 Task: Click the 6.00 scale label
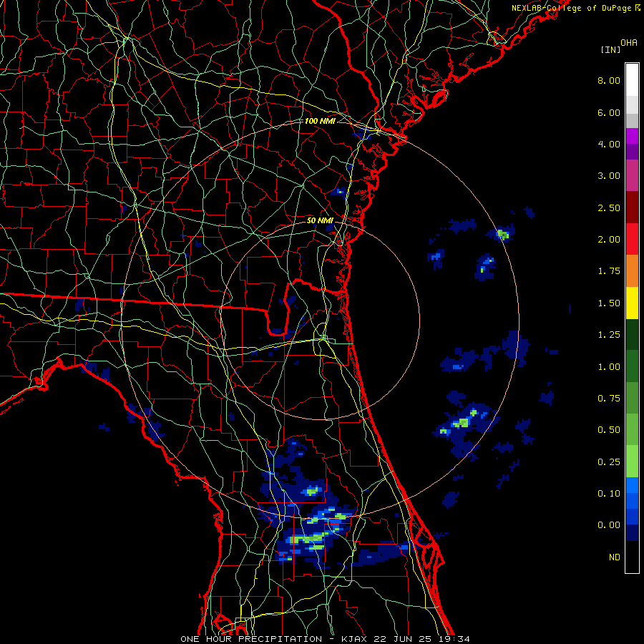(609, 112)
